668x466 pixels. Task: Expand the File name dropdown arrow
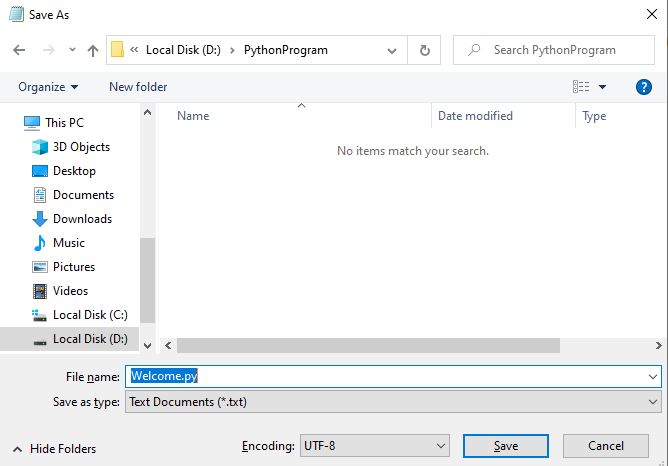[x=653, y=377]
